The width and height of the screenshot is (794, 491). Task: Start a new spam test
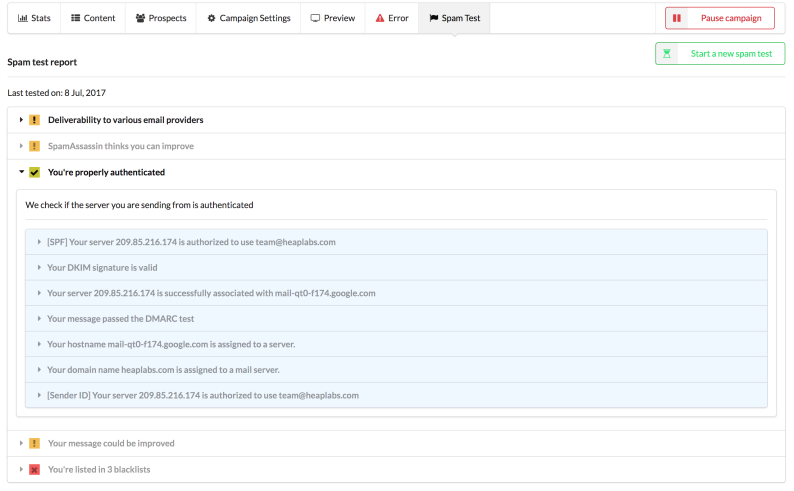tap(720, 54)
